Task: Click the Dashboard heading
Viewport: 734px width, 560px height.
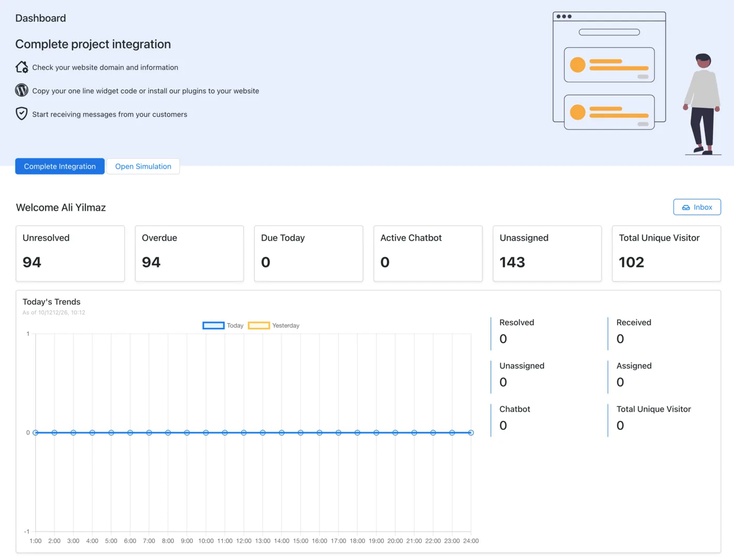Action: tap(40, 18)
